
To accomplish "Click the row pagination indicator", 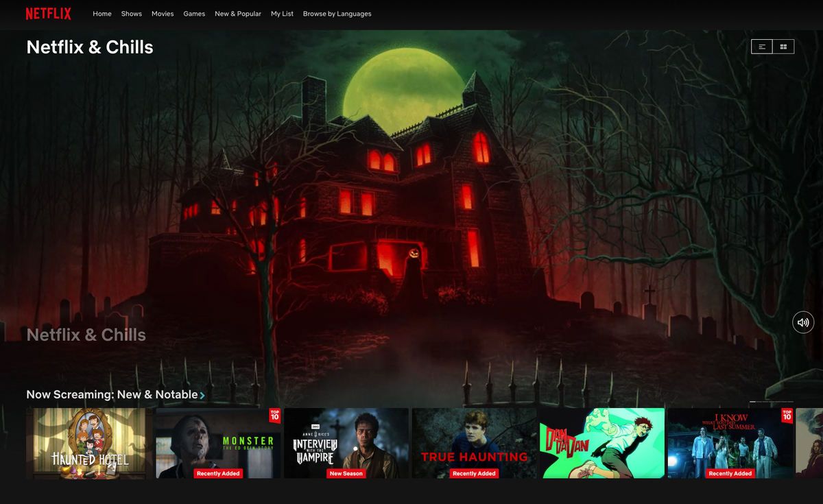I will (x=772, y=401).
